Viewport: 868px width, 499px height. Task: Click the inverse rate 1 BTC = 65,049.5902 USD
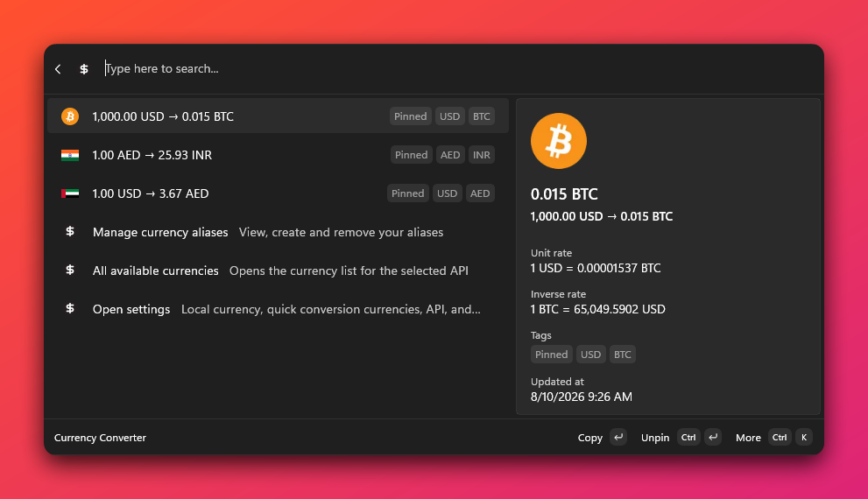point(598,309)
